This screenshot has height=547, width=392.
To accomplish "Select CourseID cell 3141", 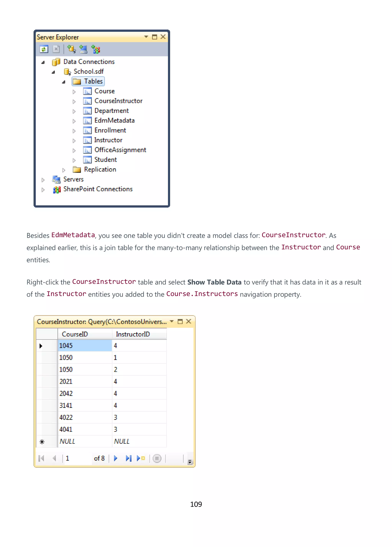I will coord(85,406).
